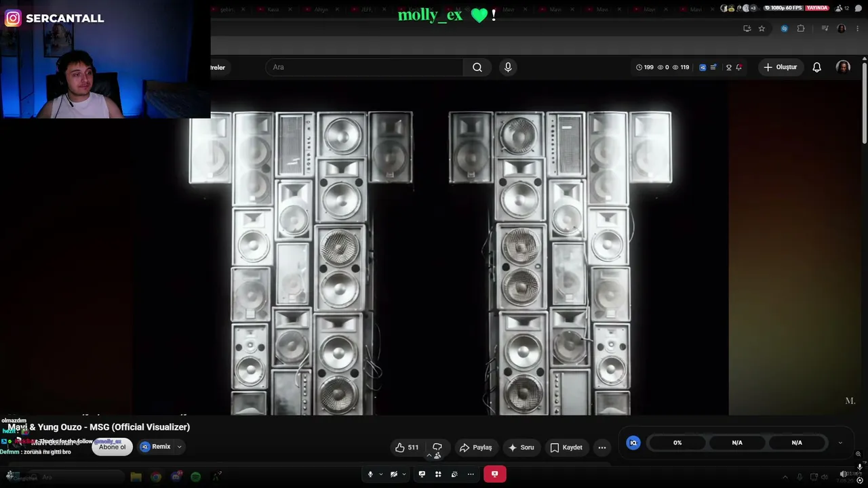
Task: Open the video's more actions ellipsis
Action: (602, 447)
